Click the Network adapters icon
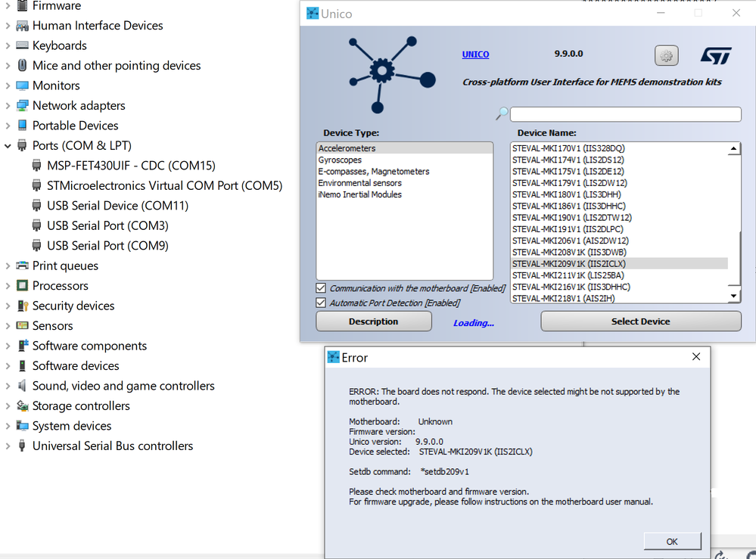The image size is (756, 559). pos(22,106)
